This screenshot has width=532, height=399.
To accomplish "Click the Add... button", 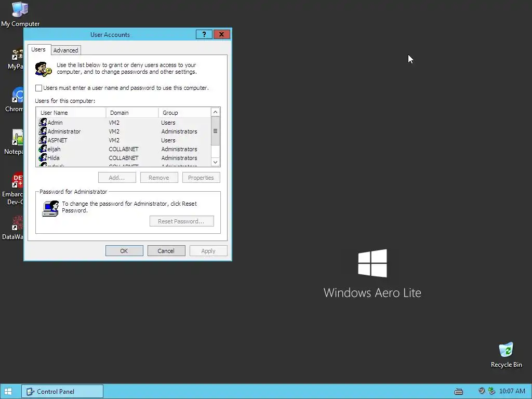I will [117, 178].
